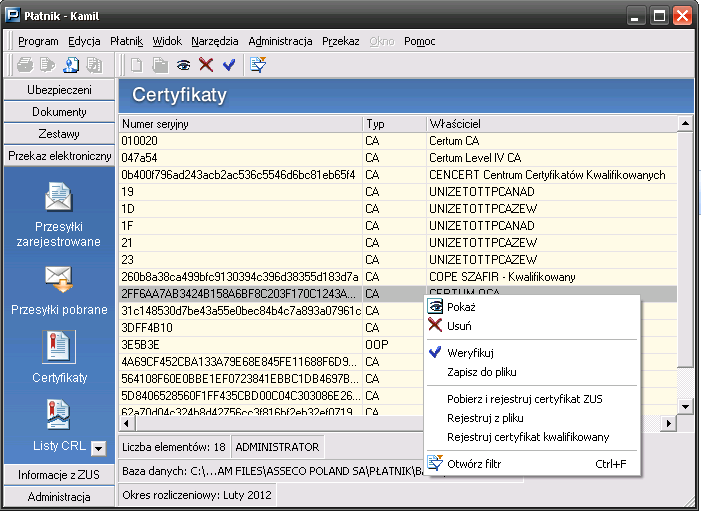Open Przekaz elektroniczny panel button
The height and width of the screenshot is (512, 701).
pyautogui.click(x=59, y=156)
